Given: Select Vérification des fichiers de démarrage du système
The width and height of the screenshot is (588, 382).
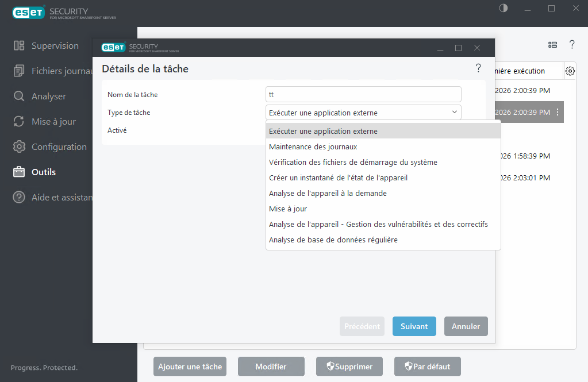Looking at the screenshot, I should click(383, 163).
